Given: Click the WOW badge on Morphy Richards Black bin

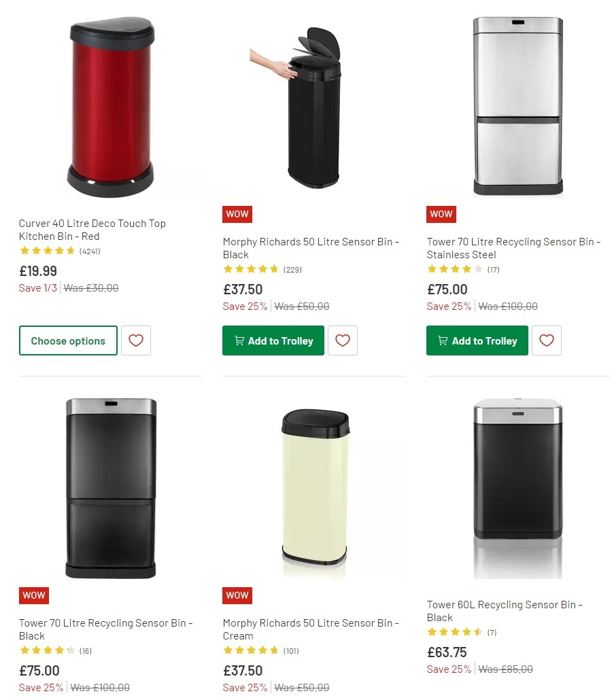Looking at the screenshot, I should 237,214.
